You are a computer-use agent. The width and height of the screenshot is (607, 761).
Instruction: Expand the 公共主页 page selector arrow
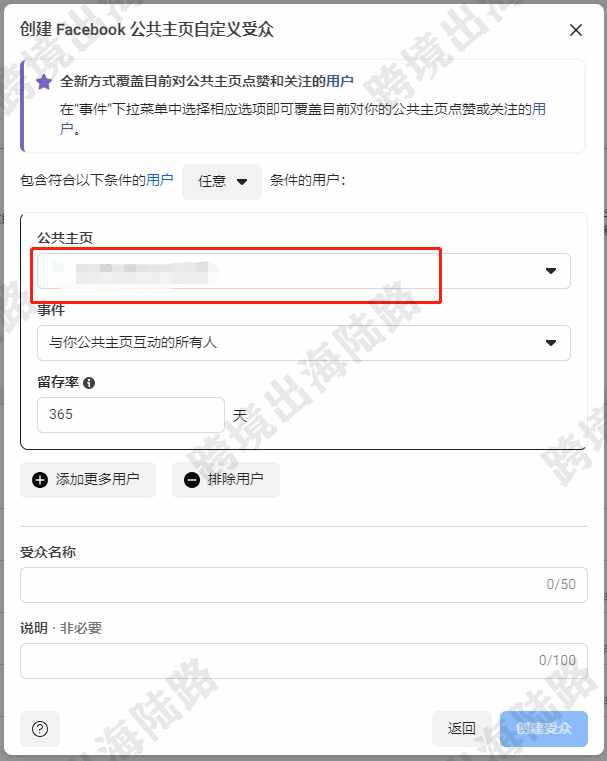click(x=551, y=271)
